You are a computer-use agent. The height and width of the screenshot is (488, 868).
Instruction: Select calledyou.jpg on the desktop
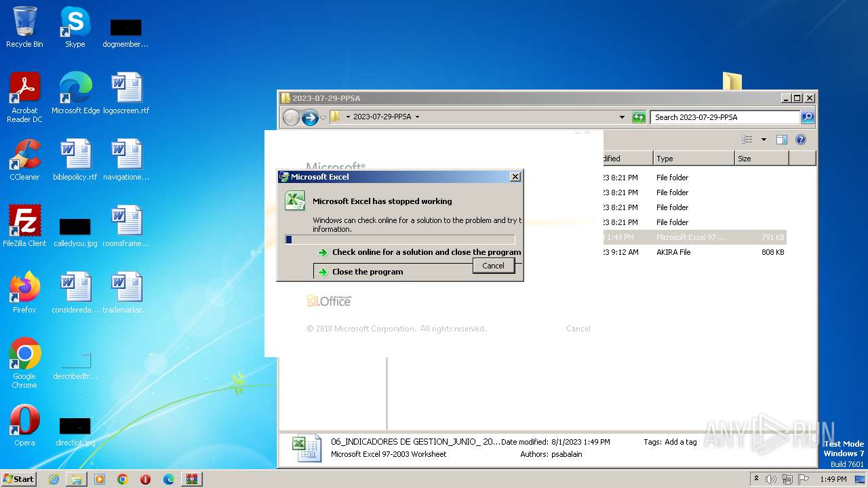point(75,232)
